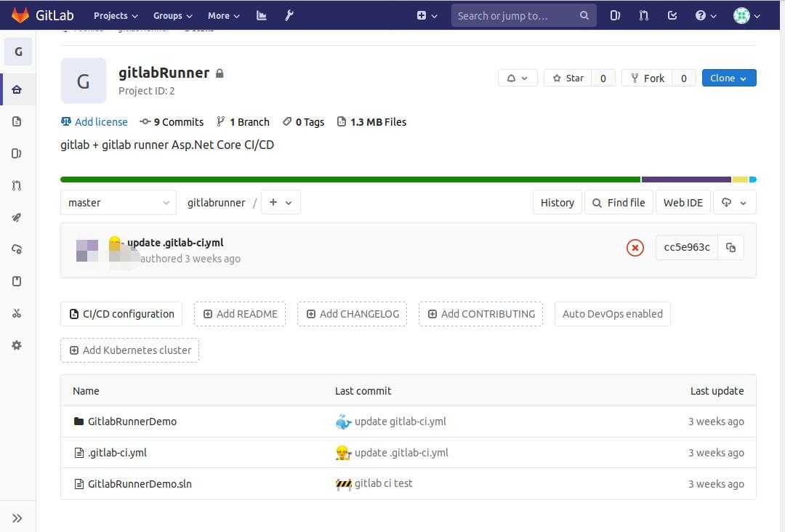The width and height of the screenshot is (785, 532).
Task: Open the 9 Commits link
Action: pyautogui.click(x=172, y=122)
